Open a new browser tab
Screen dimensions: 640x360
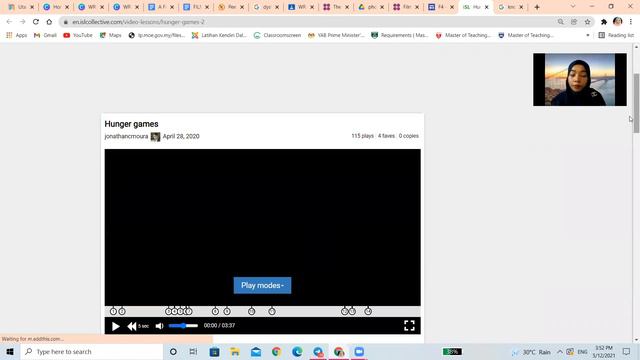click(537, 7)
